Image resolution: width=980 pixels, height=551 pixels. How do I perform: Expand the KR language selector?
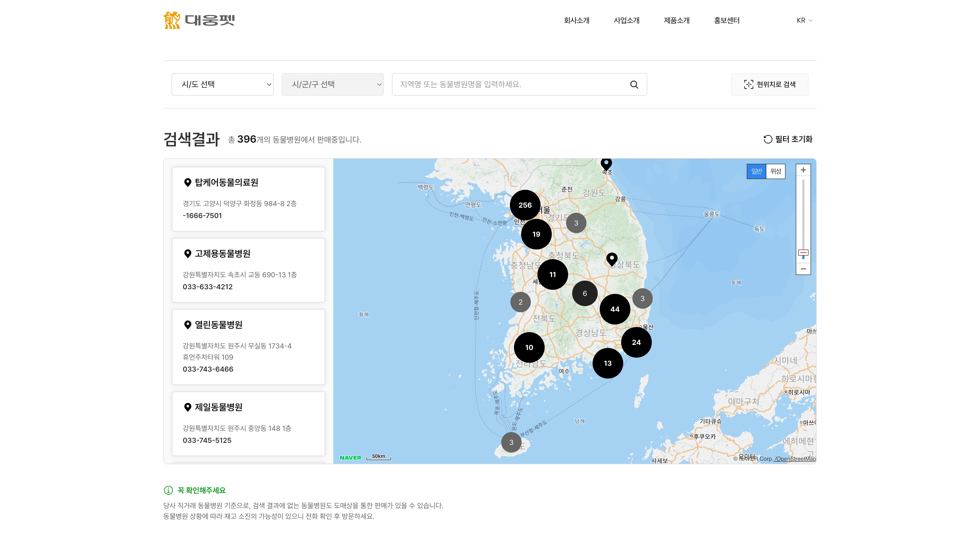pyautogui.click(x=804, y=20)
